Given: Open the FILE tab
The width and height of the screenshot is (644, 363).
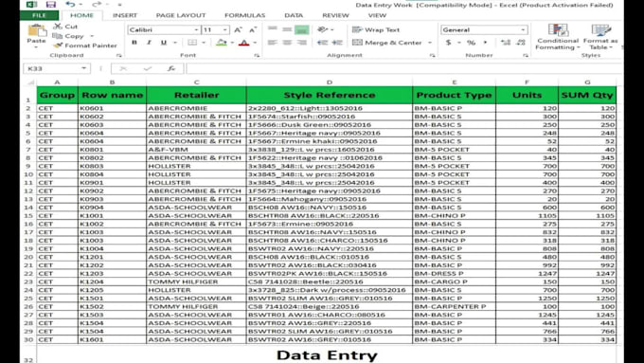Looking at the screenshot, I should (39, 15).
